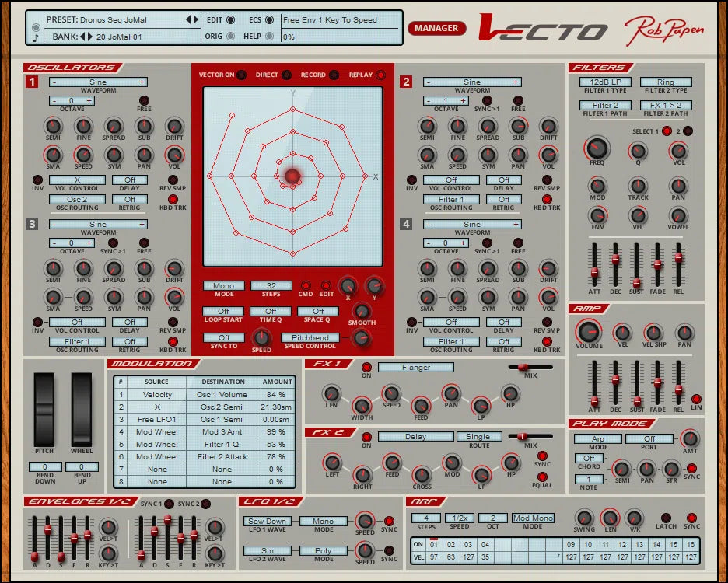
Task: Click the FX 1 MIX slider
Action: pyautogui.click(x=522, y=367)
